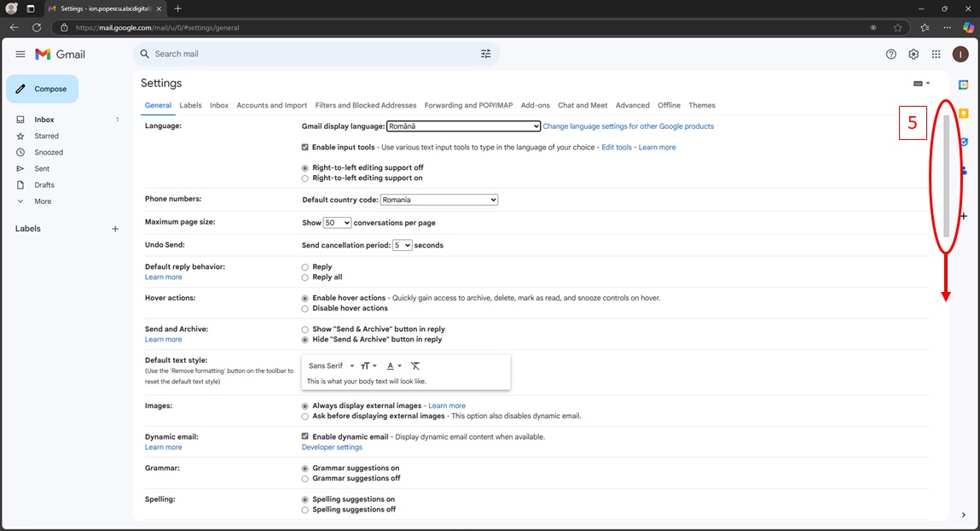Switch to the Filters and Blocked Addresses tab

click(x=365, y=105)
